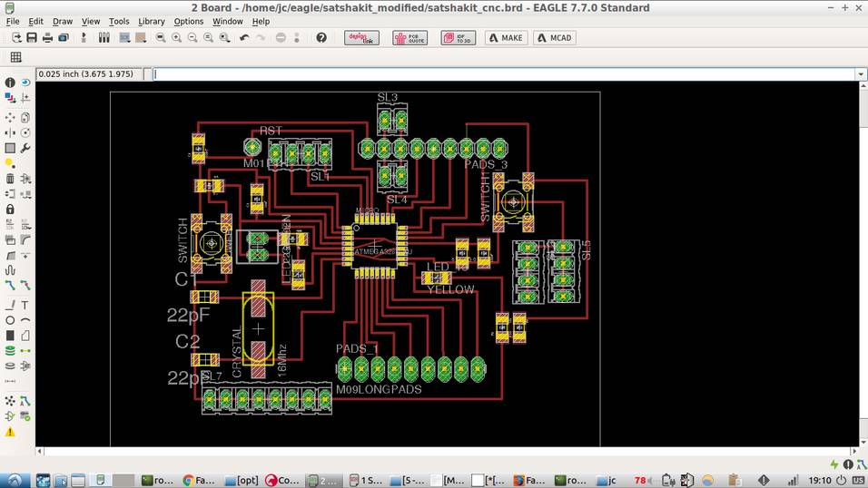
Task: Click the zoom select area icon
Action: 225,37
